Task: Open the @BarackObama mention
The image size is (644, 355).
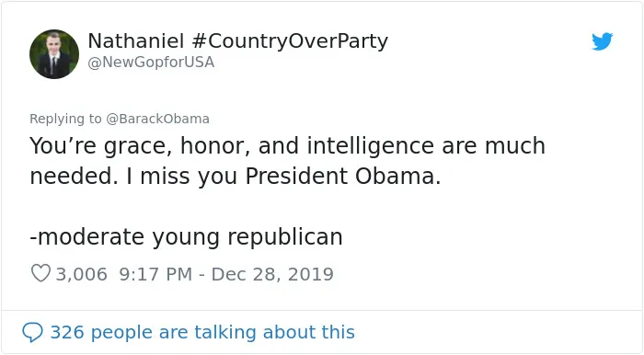Action: (x=157, y=119)
